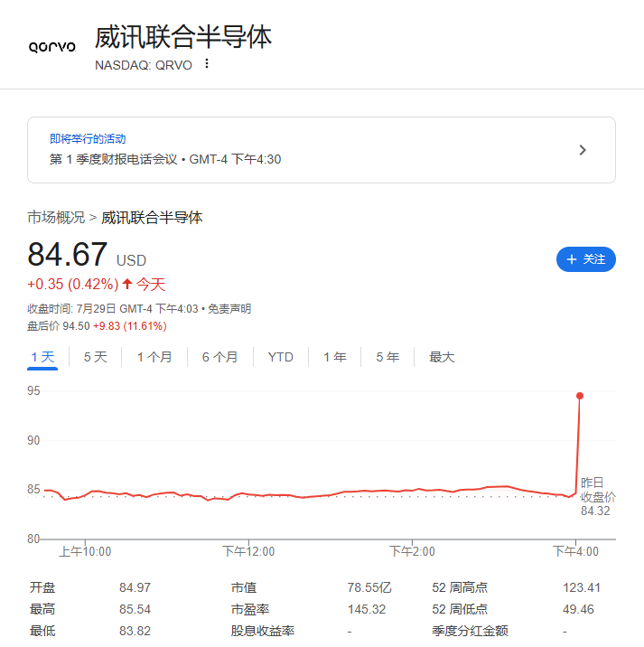Click the 52 周低点 value 49.46
The image size is (644, 647).
(578, 609)
